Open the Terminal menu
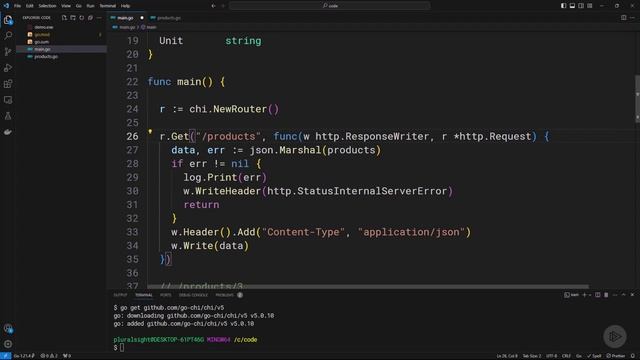Image resolution: width=640 pixels, height=360 pixels. 107,6
